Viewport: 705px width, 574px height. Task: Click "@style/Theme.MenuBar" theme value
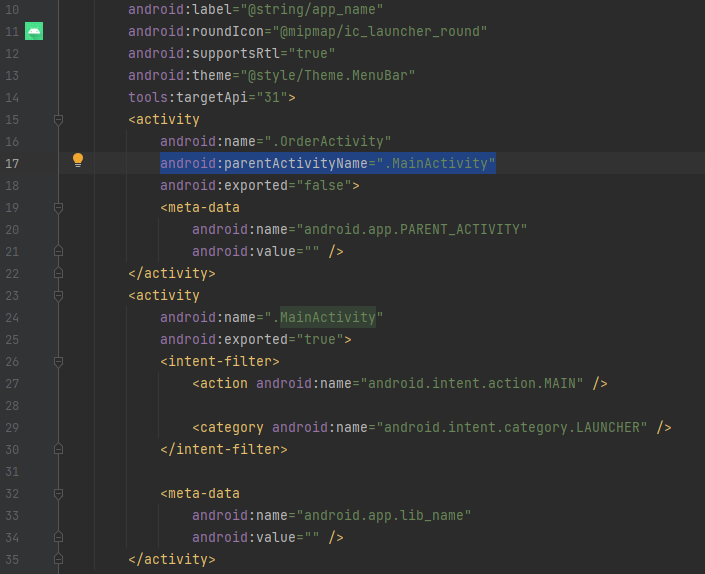328,75
